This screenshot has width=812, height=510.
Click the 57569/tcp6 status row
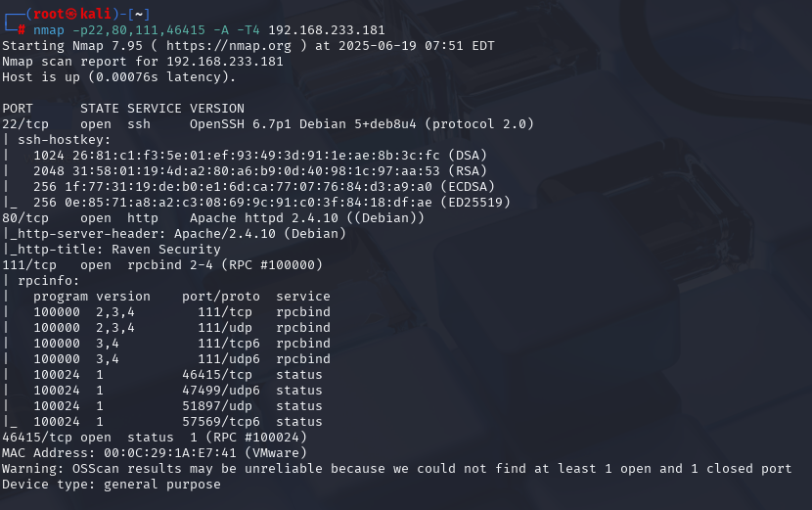click(178, 421)
